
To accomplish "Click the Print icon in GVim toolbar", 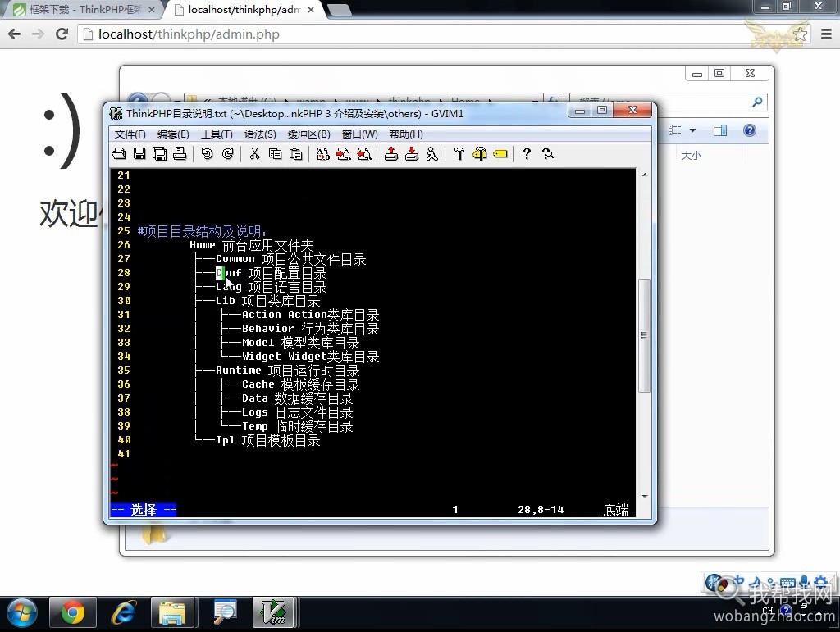I will coord(180,154).
